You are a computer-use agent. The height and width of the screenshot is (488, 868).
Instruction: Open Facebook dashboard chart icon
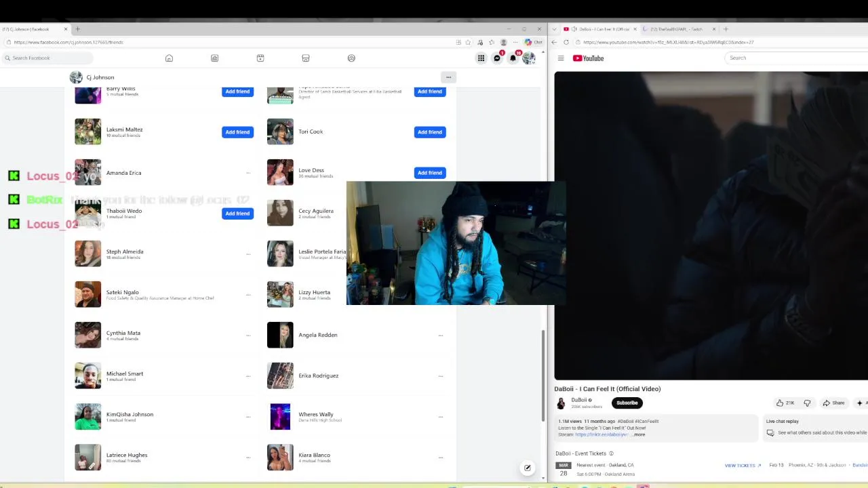(x=214, y=58)
